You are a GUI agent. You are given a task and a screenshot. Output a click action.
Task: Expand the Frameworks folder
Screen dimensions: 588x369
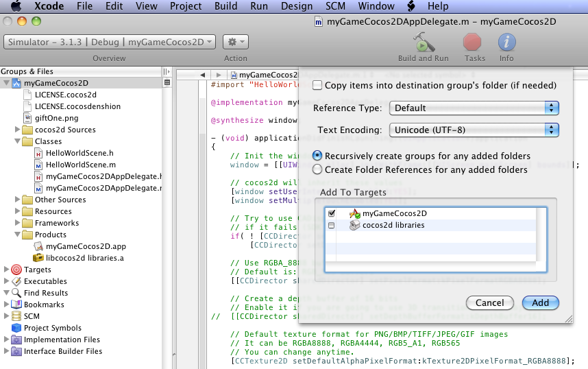pyautogui.click(x=17, y=223)
